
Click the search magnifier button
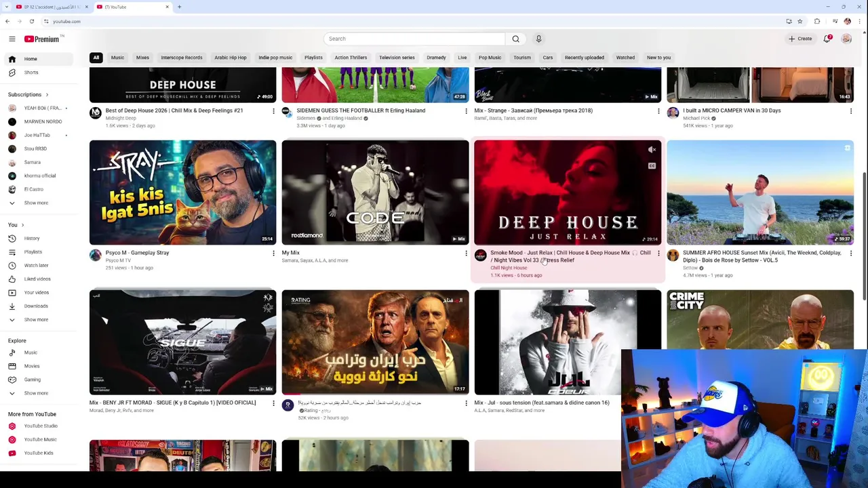[515, 39]
